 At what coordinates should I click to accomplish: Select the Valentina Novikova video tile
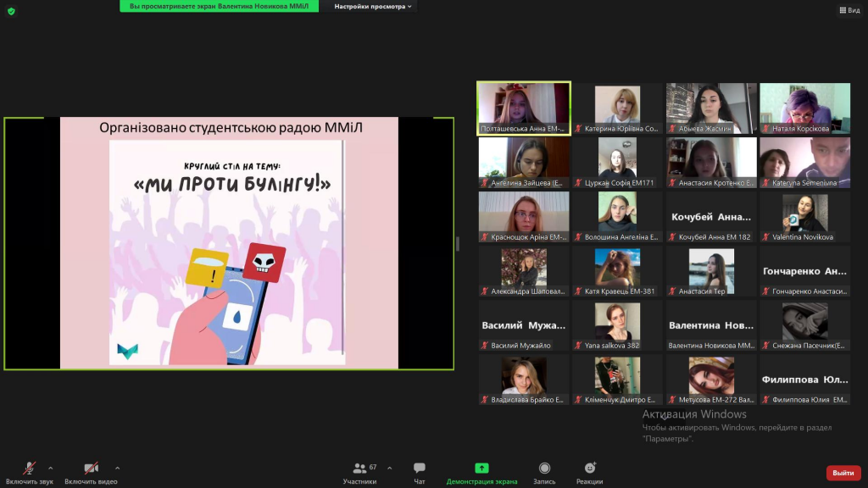point(805,217)
